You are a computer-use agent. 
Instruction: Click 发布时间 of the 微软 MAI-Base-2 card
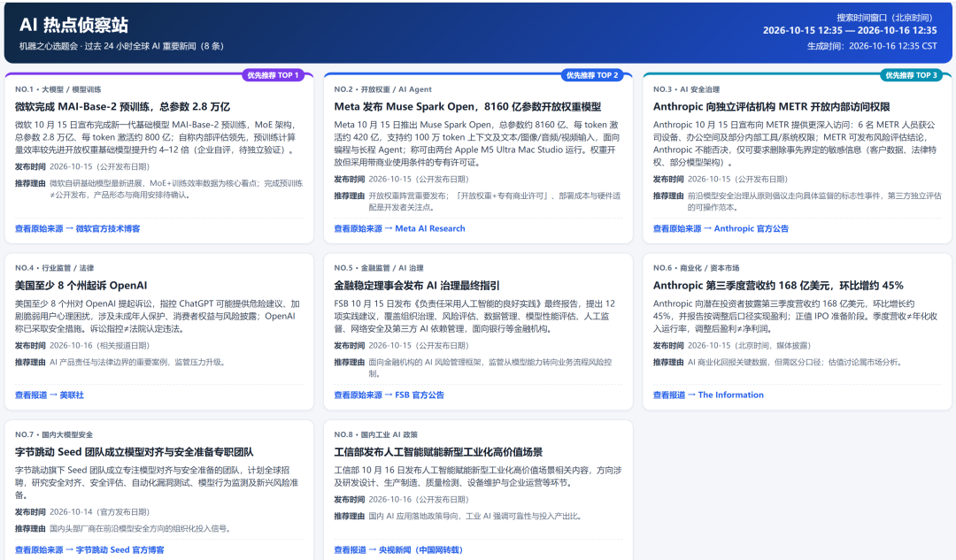coord(82,166)
